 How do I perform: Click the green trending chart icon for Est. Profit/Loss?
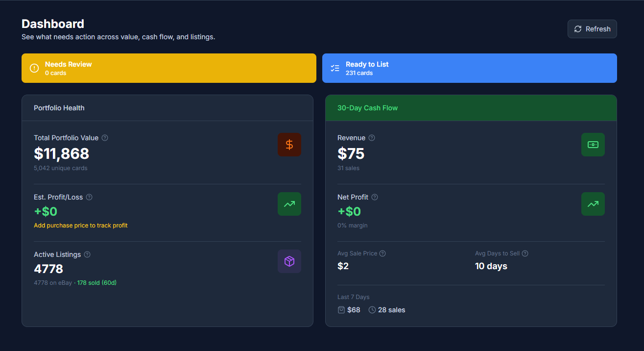coord(289,204)
